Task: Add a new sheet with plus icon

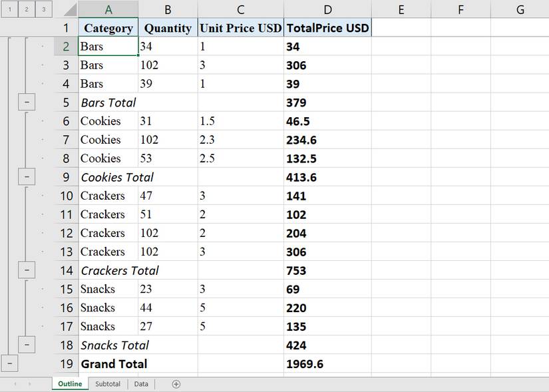Action: (x=176, y=384)
